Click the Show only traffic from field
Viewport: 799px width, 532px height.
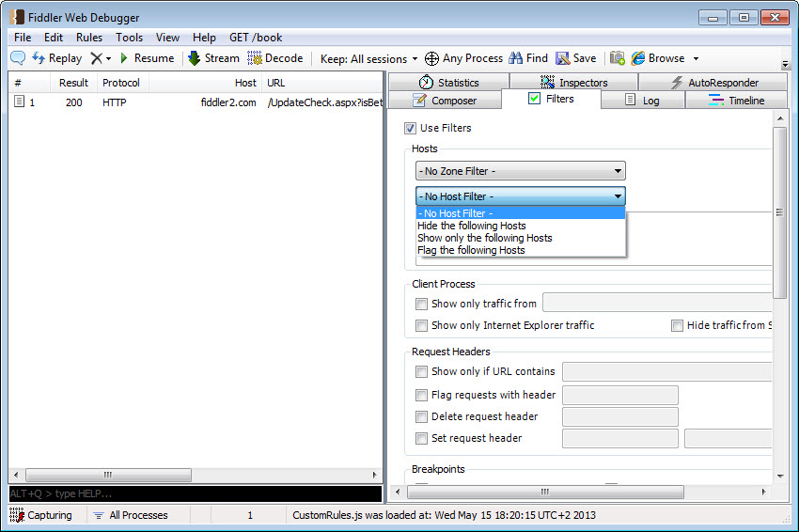coord(657,302)
